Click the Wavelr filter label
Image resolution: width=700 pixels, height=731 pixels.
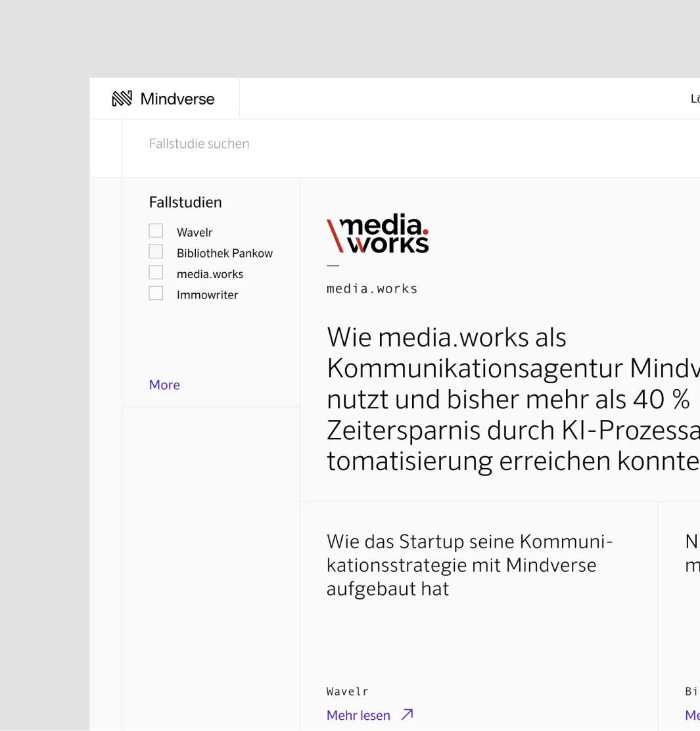pos(195,232)
